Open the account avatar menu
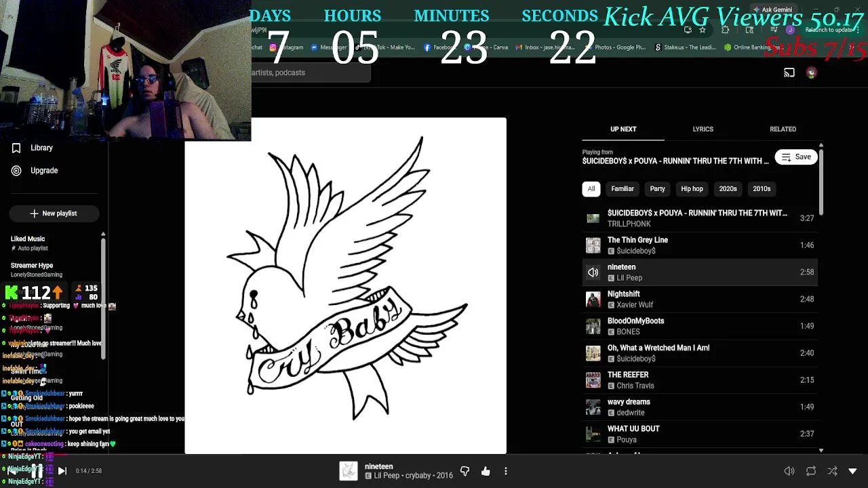The width and height of the screenshot is (868, 488). click(x=812, y=73)
